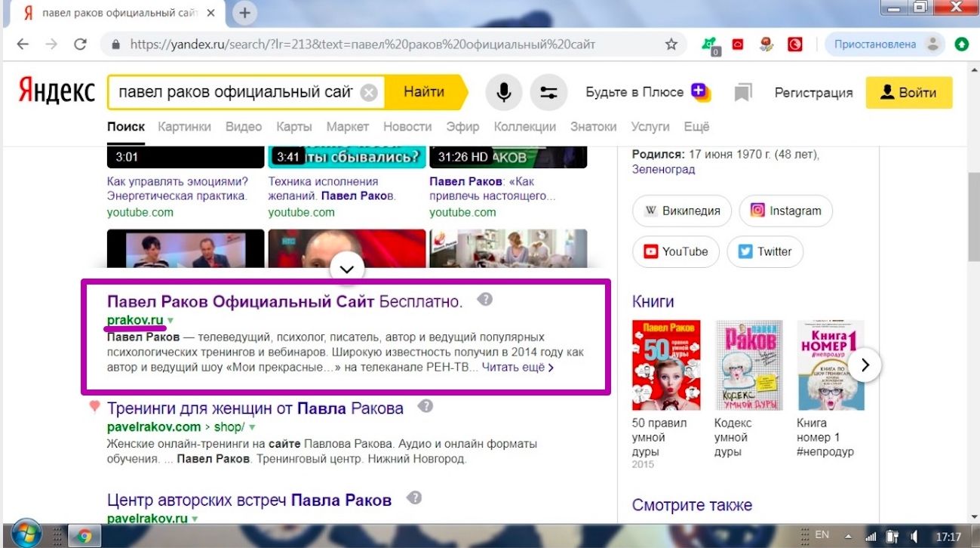This screenshot has height=548, width=980.
Task: Start voice search with microphone icon
Action: pyautogui.click(x=504, y=93)
